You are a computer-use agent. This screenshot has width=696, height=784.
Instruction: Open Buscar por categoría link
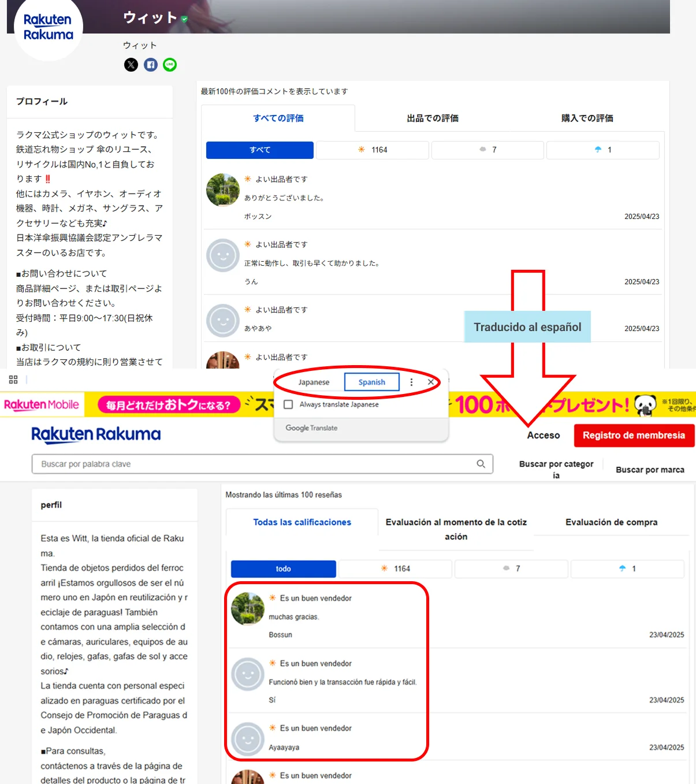(x=556, y=469)
